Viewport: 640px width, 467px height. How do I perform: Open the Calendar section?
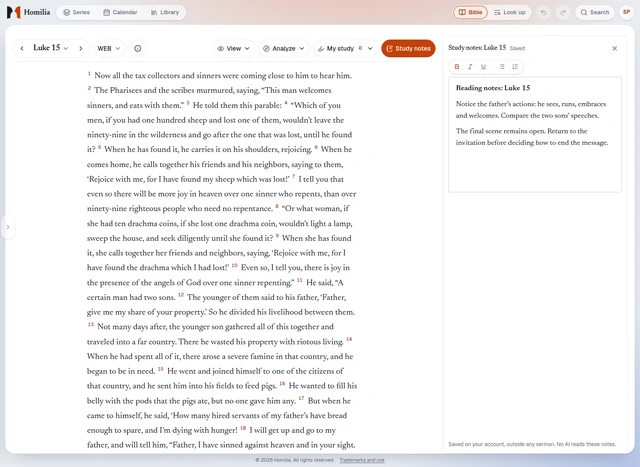click(x=120, y=12)
